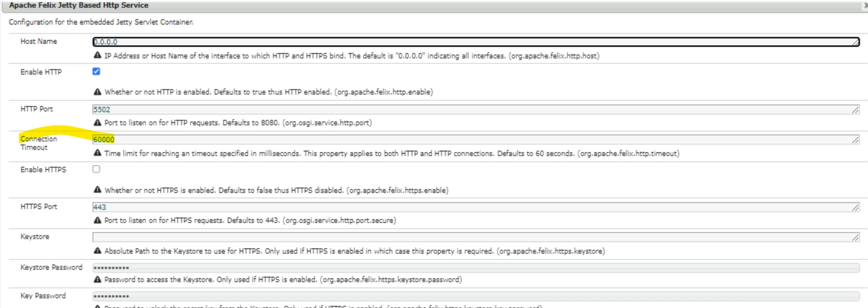Click the 'Keystore' label
This screenshot has width=868, height=308.
tap(35, 237)
